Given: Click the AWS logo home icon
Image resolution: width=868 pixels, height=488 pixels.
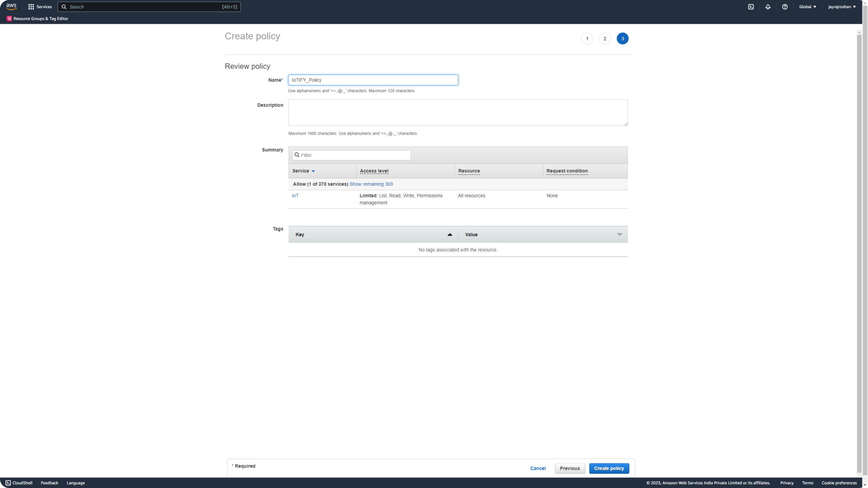Looking at the screenshot, I should [11, 6].
